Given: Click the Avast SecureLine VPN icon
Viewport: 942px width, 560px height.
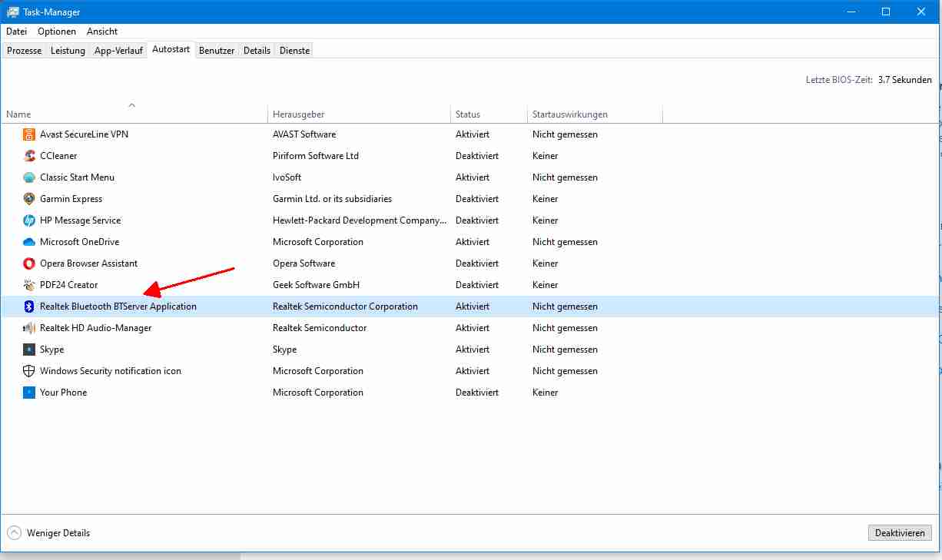Looking at the screenshot, I should coord(29,134).
